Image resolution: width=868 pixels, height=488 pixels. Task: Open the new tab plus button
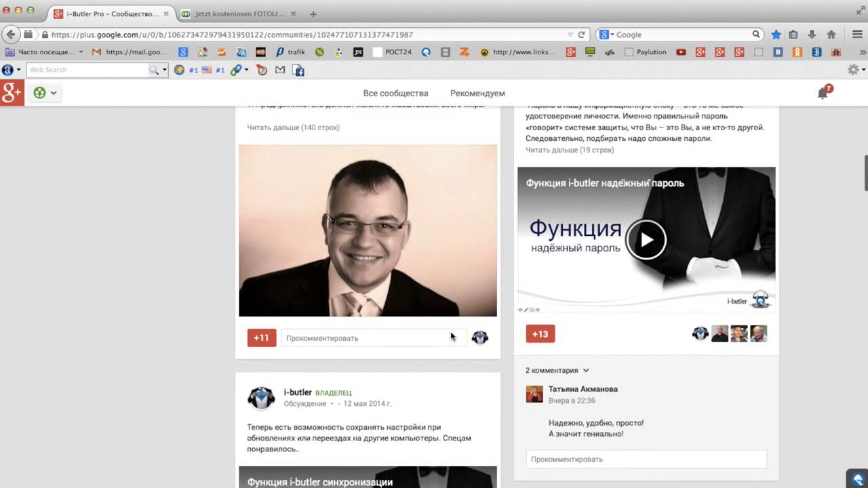coord(313,14)
